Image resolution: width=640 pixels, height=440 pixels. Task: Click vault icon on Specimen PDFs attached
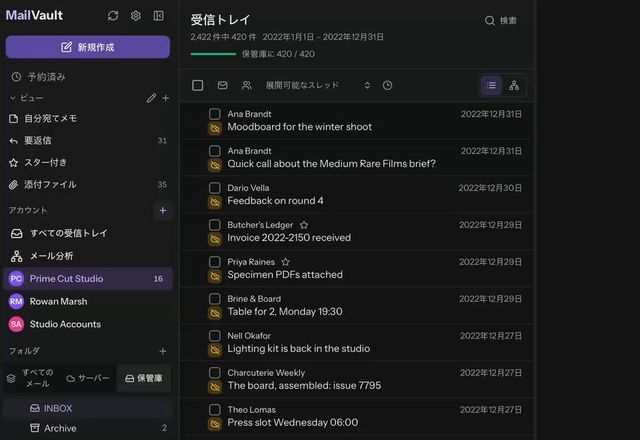point(215,276)
